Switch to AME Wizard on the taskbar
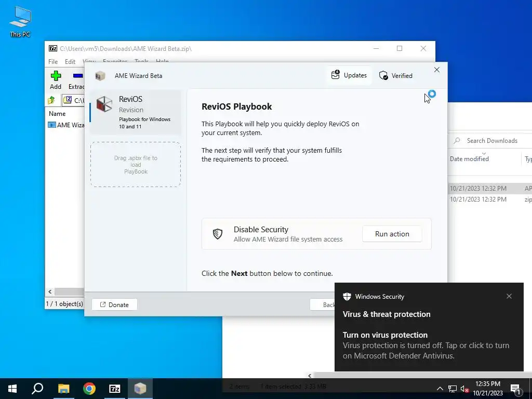The height and width of the screenshot is (399, 532). (140, 389)
